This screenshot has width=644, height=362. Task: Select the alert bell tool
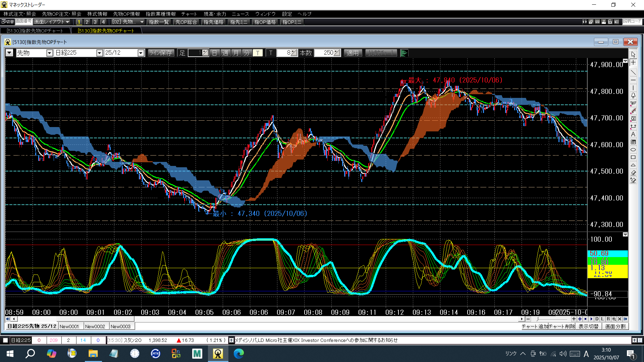[x=633, y=96]
